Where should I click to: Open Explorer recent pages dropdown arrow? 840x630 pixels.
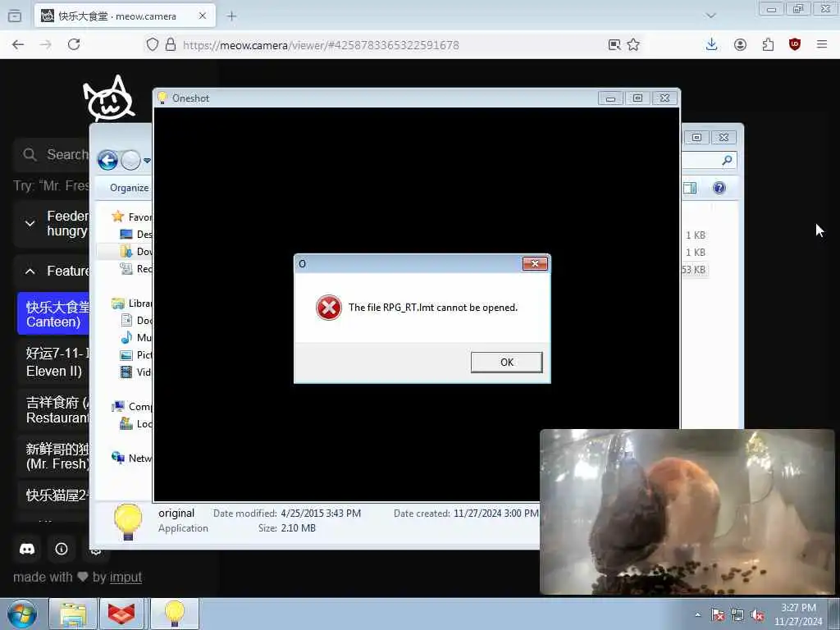tap(147, 160)
